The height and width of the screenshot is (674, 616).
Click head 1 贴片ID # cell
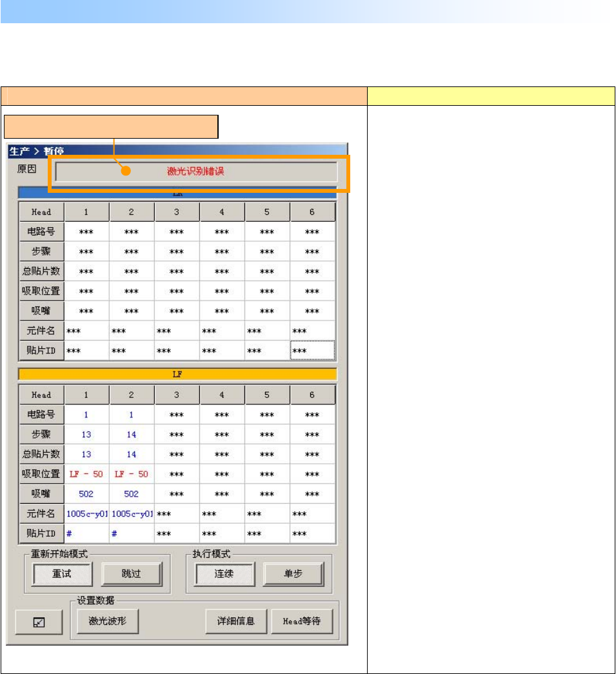click(x=86, y=533)
